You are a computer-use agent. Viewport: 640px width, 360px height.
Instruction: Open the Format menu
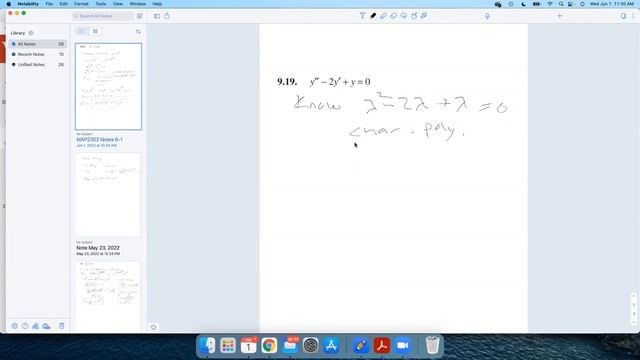pyautogui.click(x=81, y=4)
